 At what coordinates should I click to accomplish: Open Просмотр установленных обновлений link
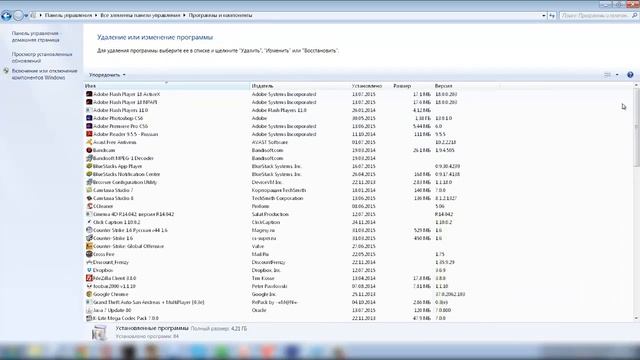tap(42, 58)
